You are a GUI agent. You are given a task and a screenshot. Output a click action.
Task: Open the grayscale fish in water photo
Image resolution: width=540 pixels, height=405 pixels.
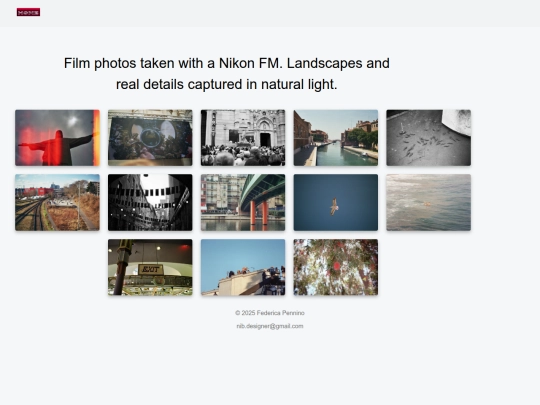coord(429,138)
